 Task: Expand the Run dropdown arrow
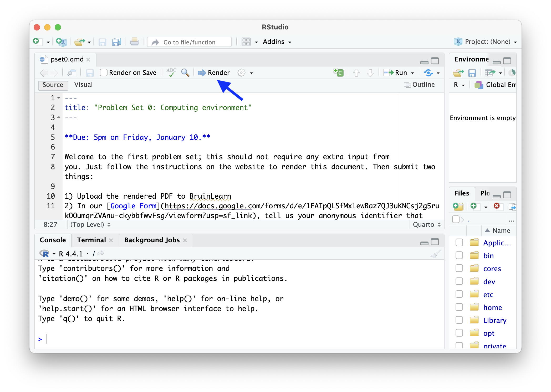[412, 73]
